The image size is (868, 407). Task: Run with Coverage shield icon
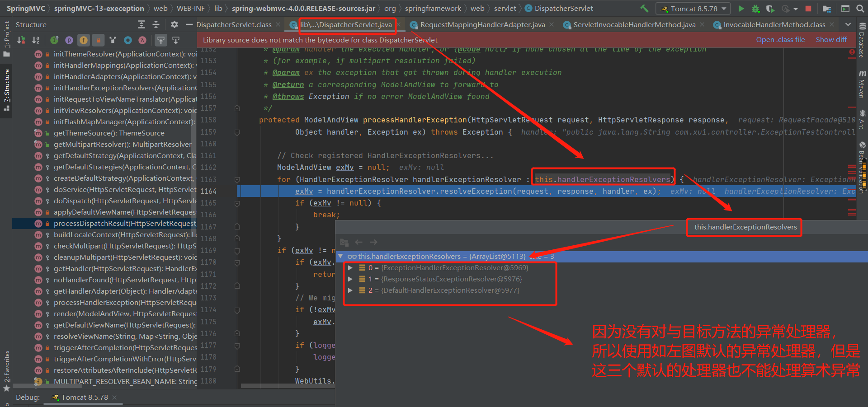point(770,9)
